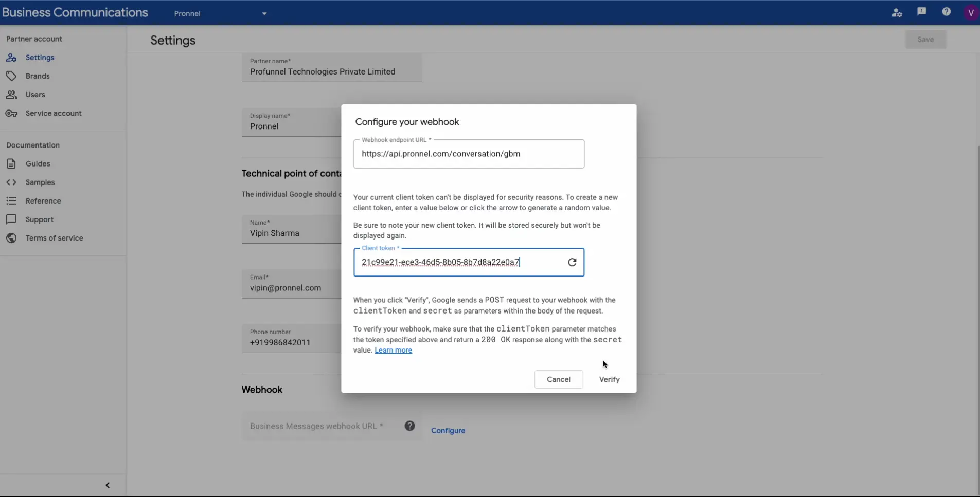Click the Configure webhook link
Image resolution: width=980 pixels, height=497 pixels.
[448, 431]
